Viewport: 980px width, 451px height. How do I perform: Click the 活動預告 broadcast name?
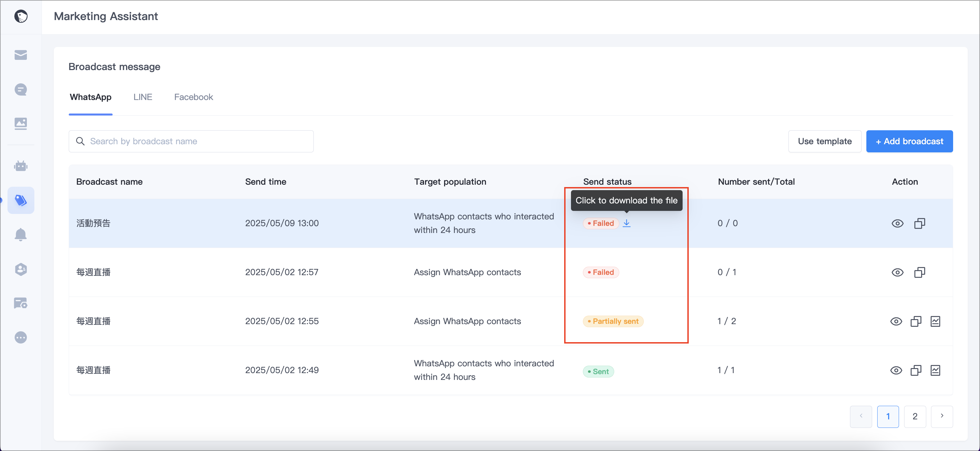(x=93, y=223)
